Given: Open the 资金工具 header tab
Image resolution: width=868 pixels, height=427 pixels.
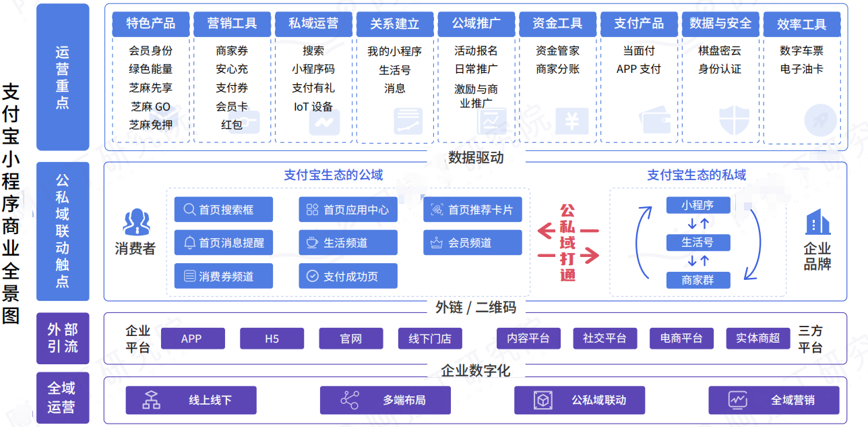Looking at the screenshot, I should click(557, 24).
